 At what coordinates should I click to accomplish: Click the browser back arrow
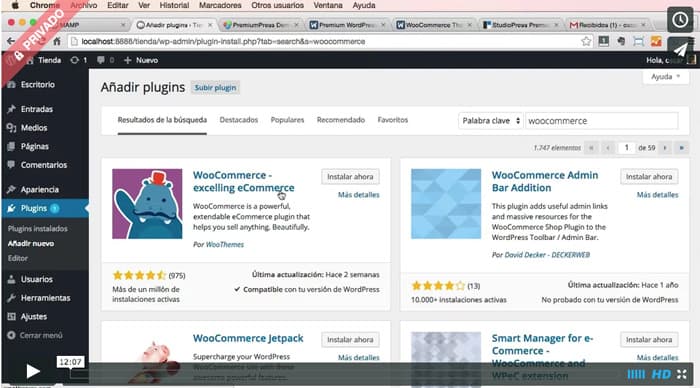tap(11, 42)
